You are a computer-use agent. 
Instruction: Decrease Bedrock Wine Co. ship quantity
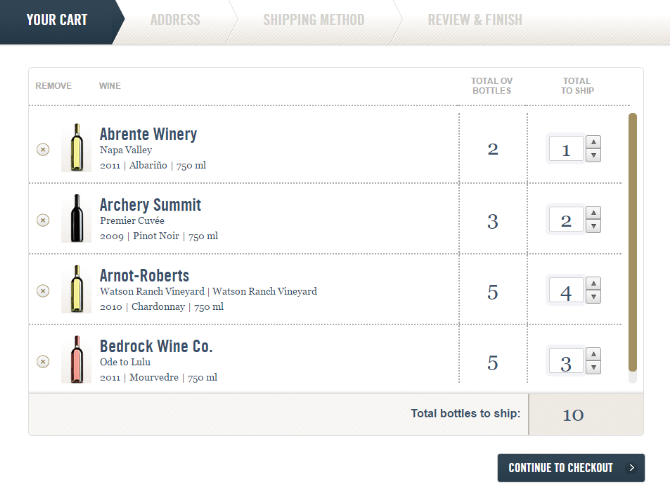(593, 368)
